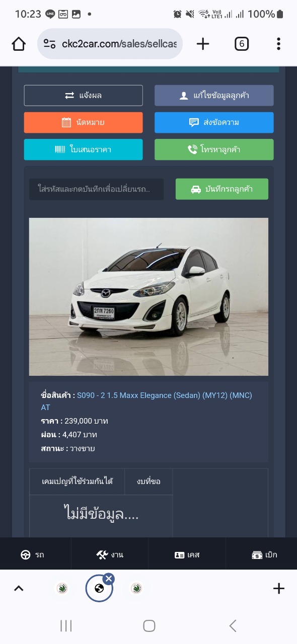Viewport: 297px width, 644px height.
Task: Switch to the เคส bottom tab
Action: (187, 555)
